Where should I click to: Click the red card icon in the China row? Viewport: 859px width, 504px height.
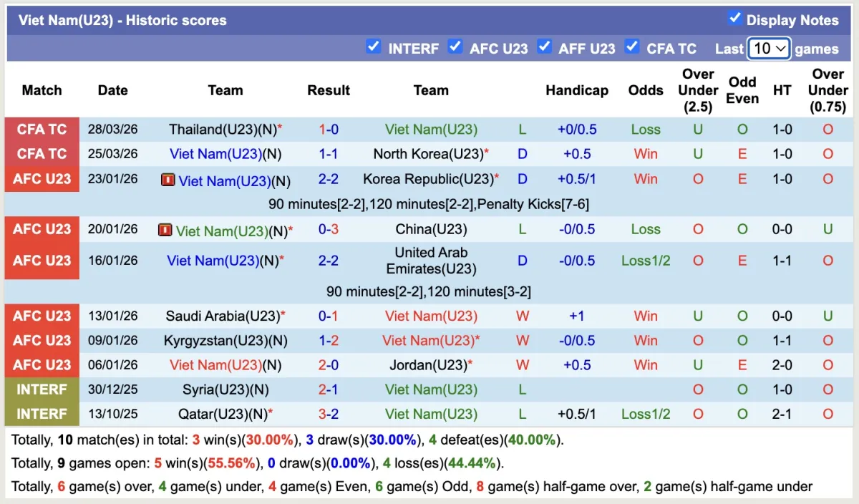point(165,230)
